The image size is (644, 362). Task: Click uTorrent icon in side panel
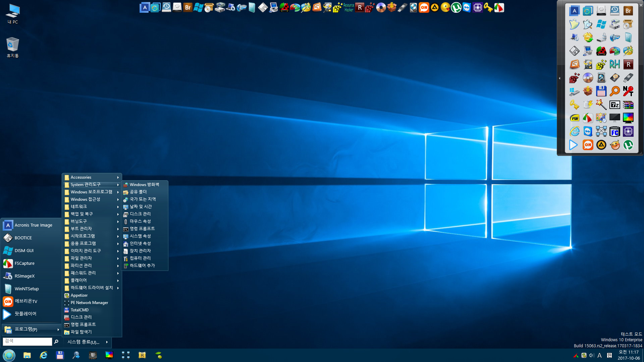628,145
